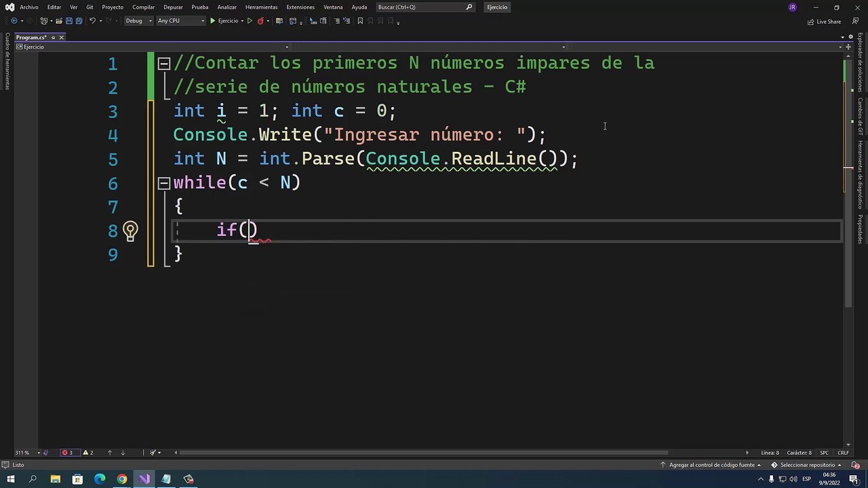868x488 pixels.
Task: Open the feedback icon beside Live Share
Action: click(855, 21)
